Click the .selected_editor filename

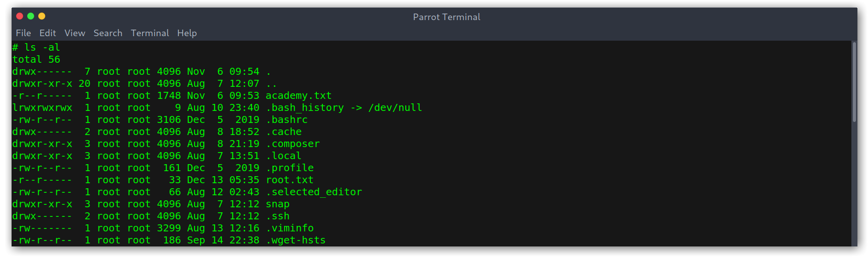pyautogui.click(x=314, y=192)
